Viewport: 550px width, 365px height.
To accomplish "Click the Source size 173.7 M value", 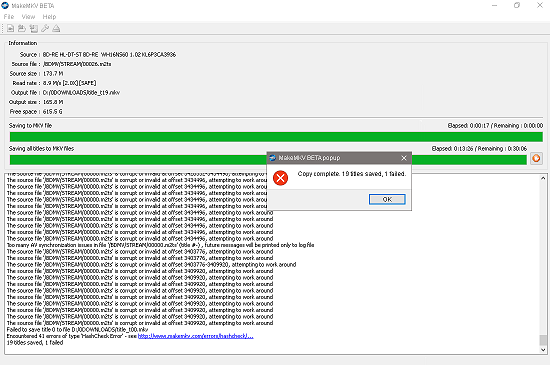I will pos(53,74).
